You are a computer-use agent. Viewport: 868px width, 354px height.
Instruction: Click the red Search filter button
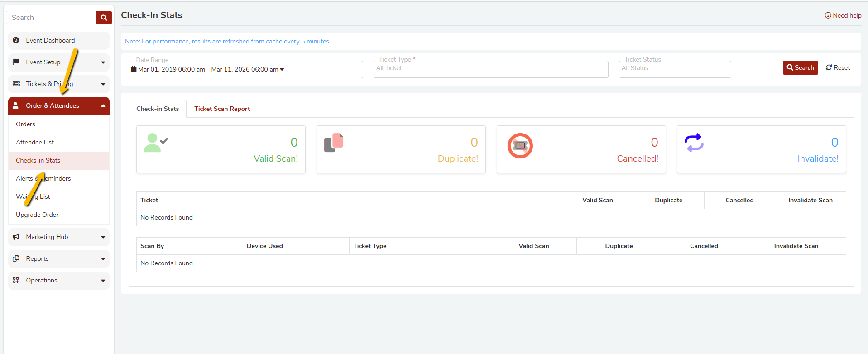[800, 67]
